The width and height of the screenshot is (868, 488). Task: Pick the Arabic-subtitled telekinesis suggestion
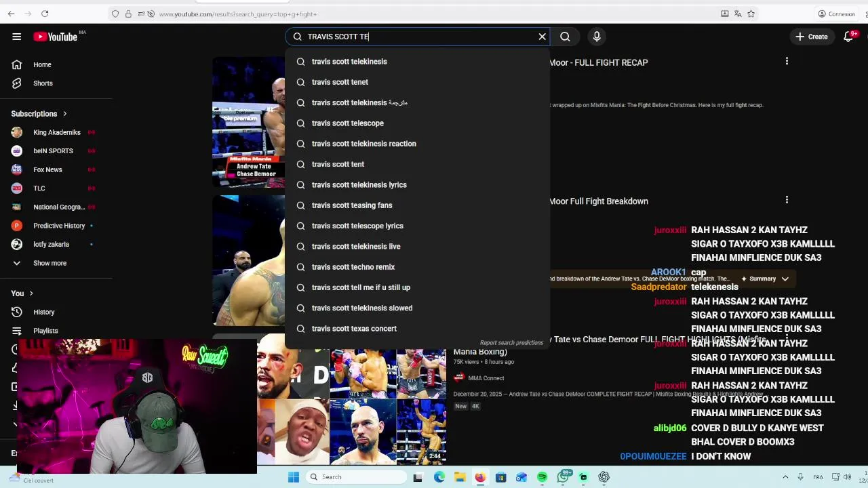pyautogui.click(x=417, y=102)
